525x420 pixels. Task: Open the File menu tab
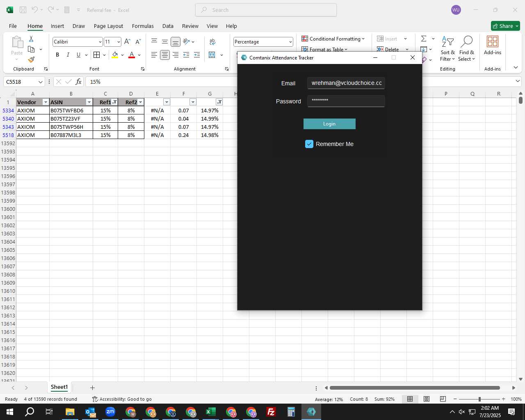[x=13, y=26]
